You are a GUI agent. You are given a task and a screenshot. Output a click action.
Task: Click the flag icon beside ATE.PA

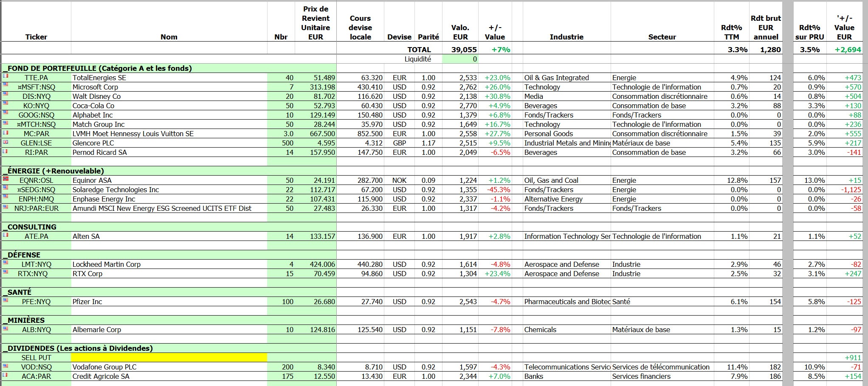click(6, 235)
